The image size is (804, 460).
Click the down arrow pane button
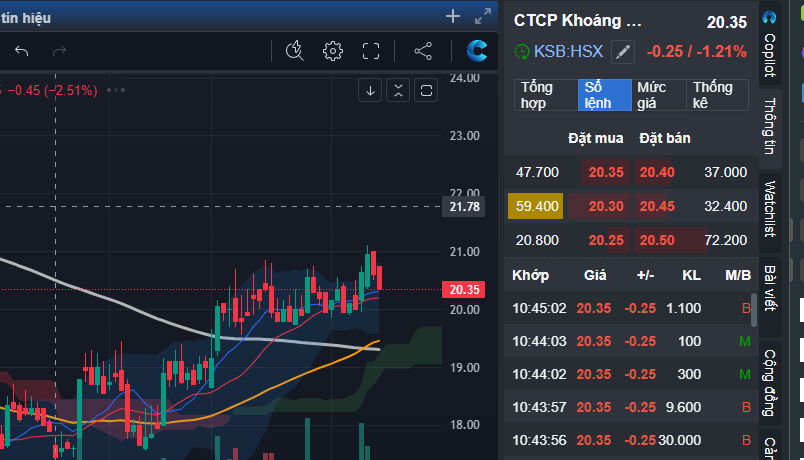(x=370, y=91)
